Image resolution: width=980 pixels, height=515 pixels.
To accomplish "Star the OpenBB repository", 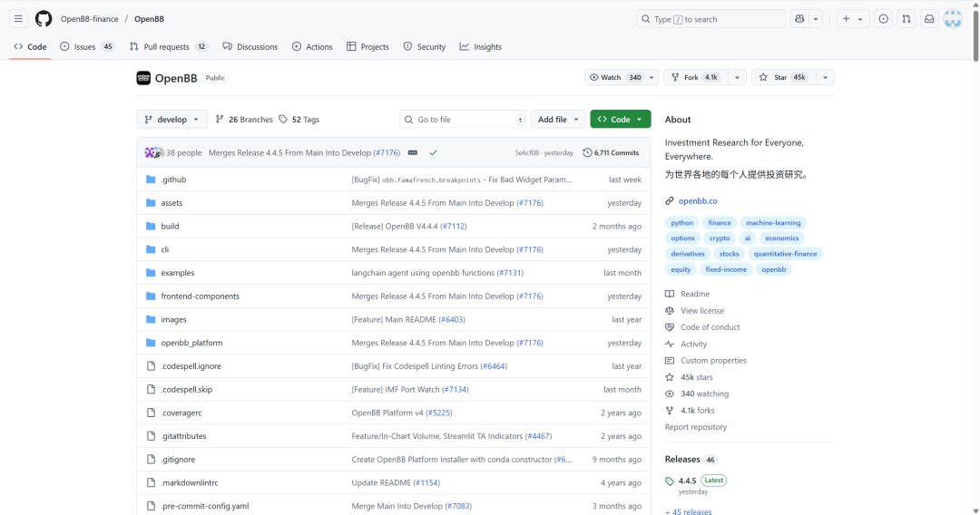I will (x=782, y=77).
